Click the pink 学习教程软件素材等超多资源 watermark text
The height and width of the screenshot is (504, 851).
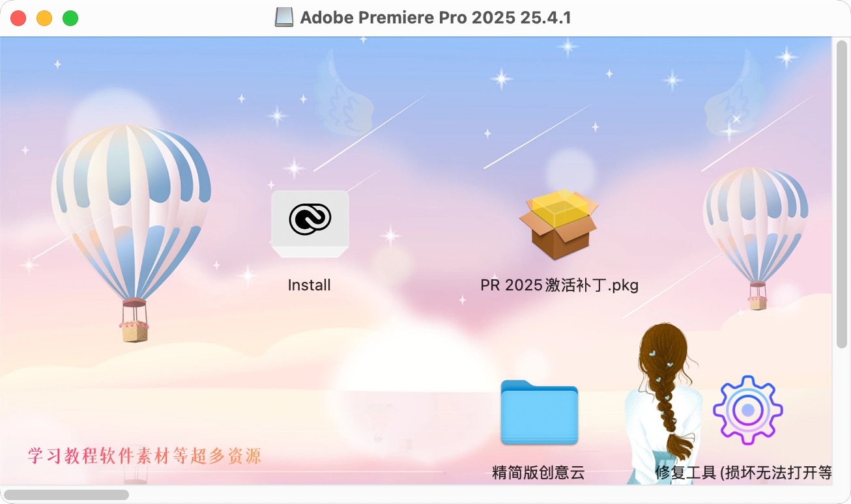tap(145, 456)
